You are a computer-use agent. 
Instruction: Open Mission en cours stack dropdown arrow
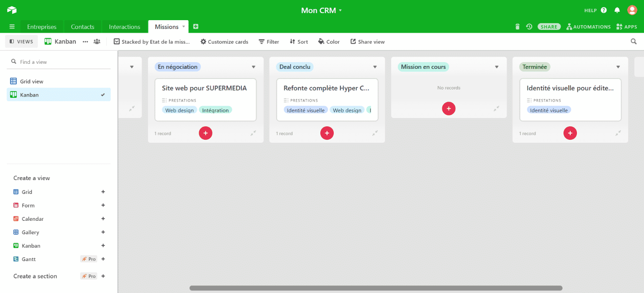pos(496,67)
